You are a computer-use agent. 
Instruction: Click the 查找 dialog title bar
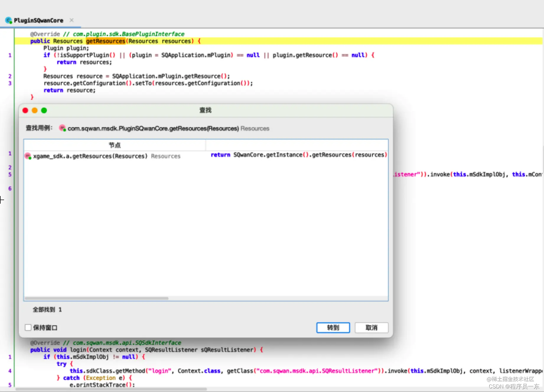[x=206, y=110]
